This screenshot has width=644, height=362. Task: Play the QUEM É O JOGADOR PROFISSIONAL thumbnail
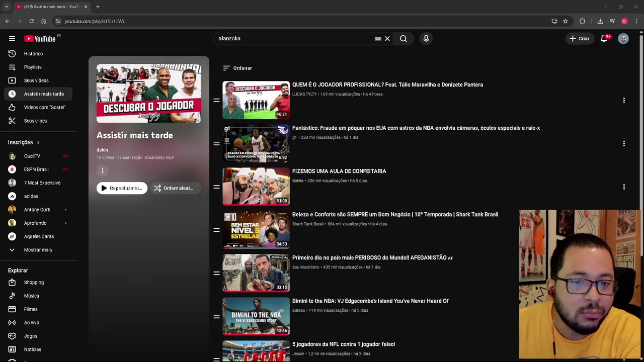(x=256, y=101)
